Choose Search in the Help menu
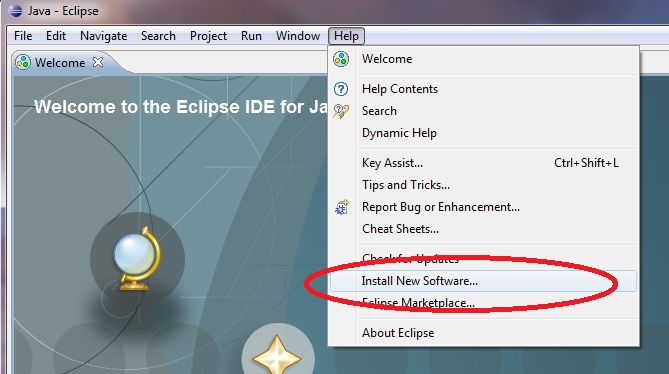This screenshot has width=669, height=374. (483, 111)
